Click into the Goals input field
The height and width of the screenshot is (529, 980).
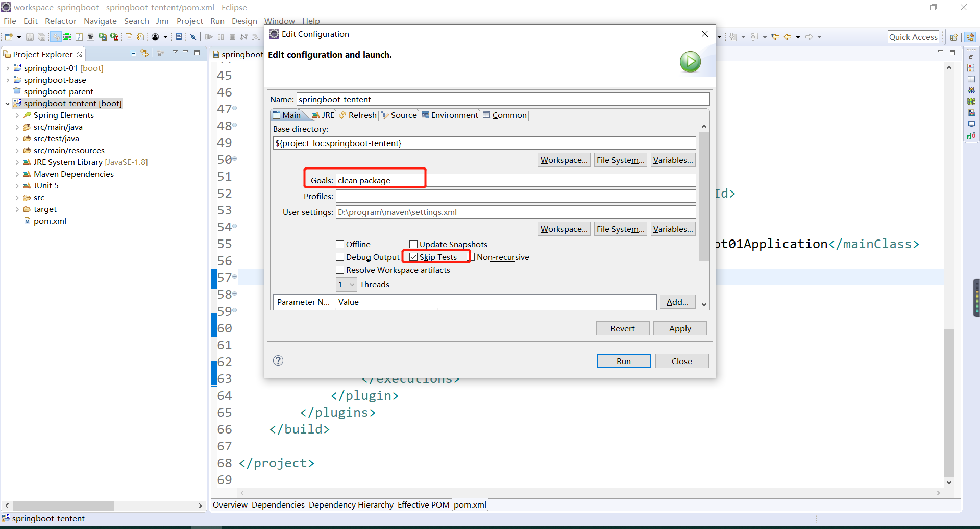(516, 180)
